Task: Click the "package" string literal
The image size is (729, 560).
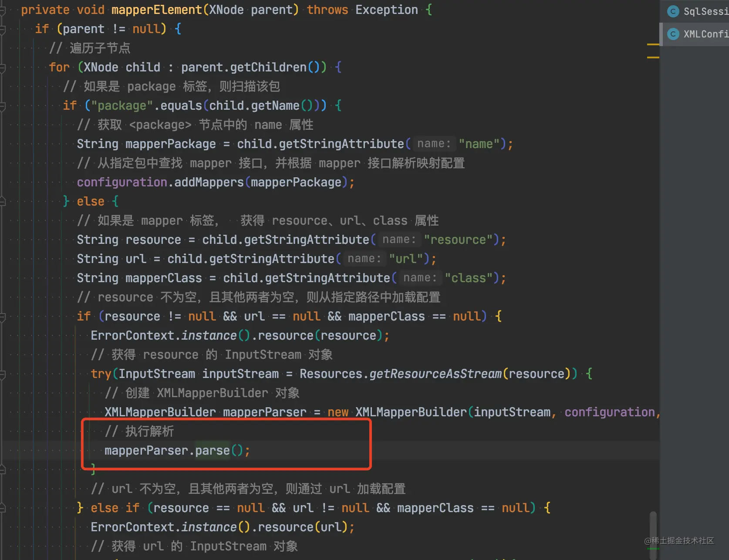Action: 122,106
